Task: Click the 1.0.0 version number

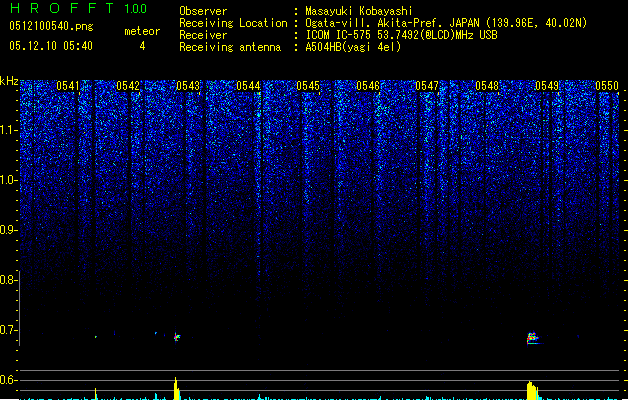Action: pos(136,9)
